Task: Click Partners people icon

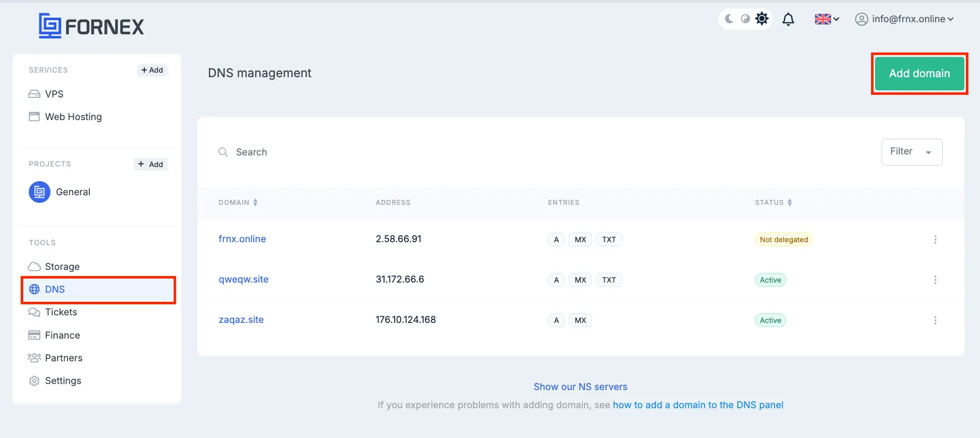Action: click(x=34, y=358)
